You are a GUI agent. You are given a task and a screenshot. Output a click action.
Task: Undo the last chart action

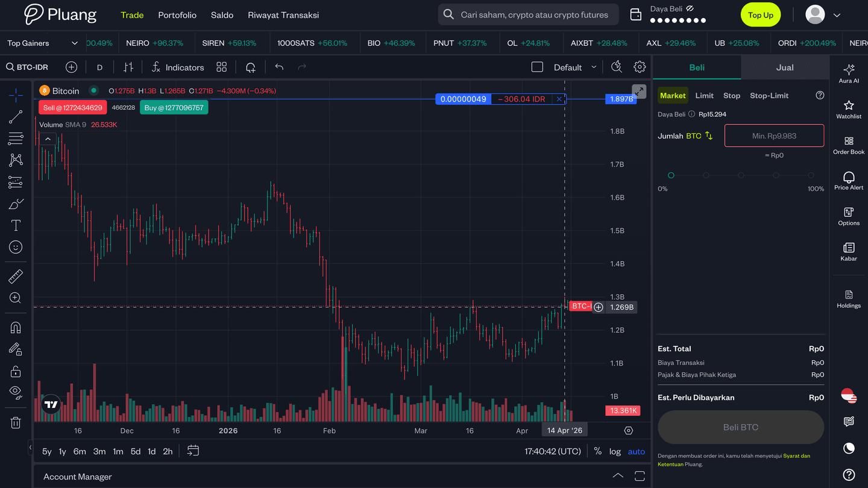[279, 67]
